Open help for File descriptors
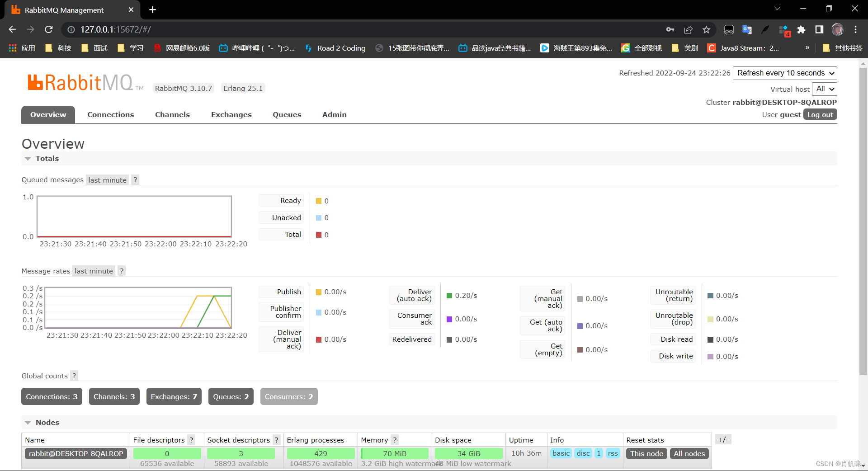Screen dimensions: 868x471 click(191, 440)
